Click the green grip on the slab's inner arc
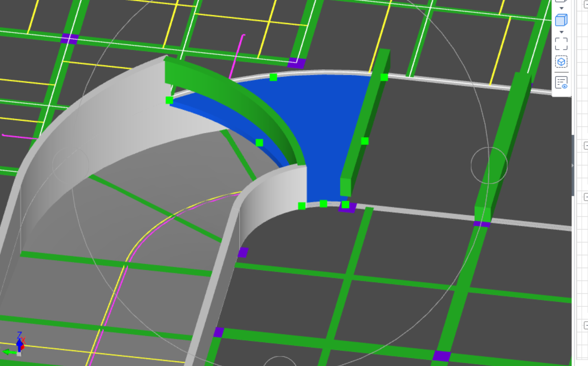Image resolution: width=588 pixels, height=366 pixels. click(259, 142)
